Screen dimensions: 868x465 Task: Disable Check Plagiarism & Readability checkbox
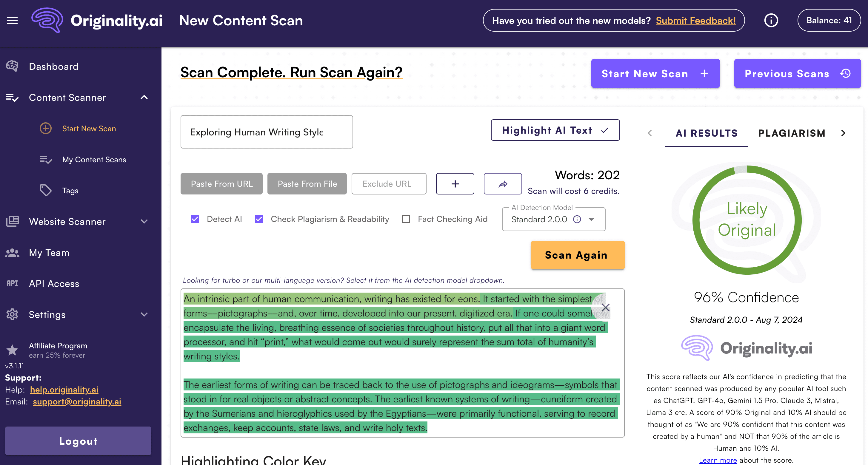pyautogui.click(x=259, y=219)
